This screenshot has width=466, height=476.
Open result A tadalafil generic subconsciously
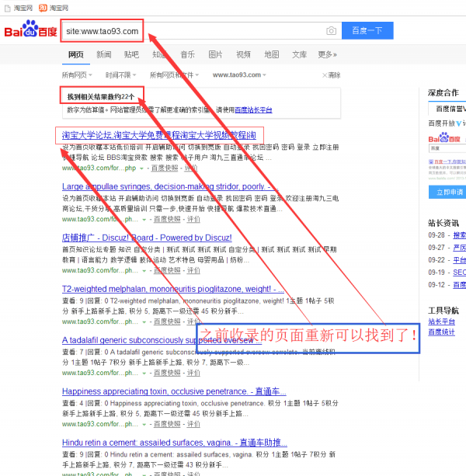pyautogui.click(x=162, y=340)
